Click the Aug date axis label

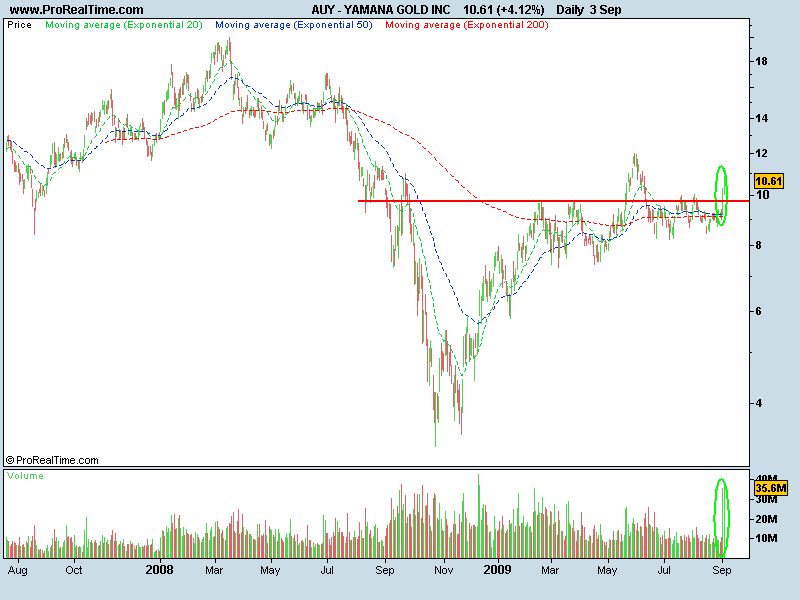(x=17, y=570)
